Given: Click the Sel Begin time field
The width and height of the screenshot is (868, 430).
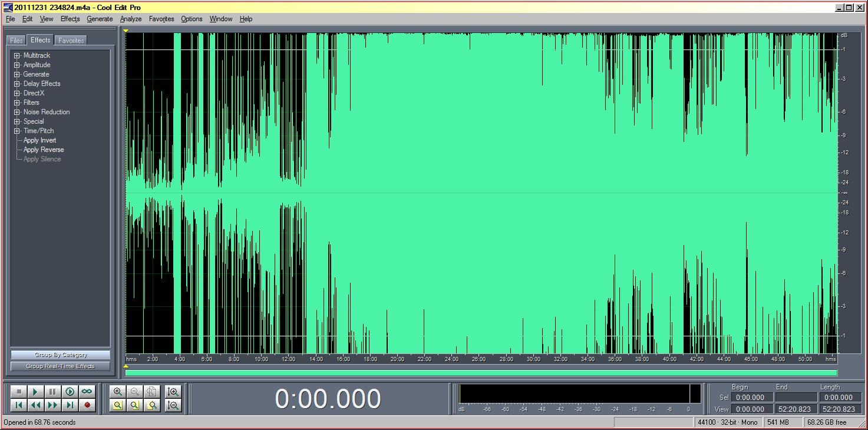Looking at the screenshot, I should (x=751, y=398).
